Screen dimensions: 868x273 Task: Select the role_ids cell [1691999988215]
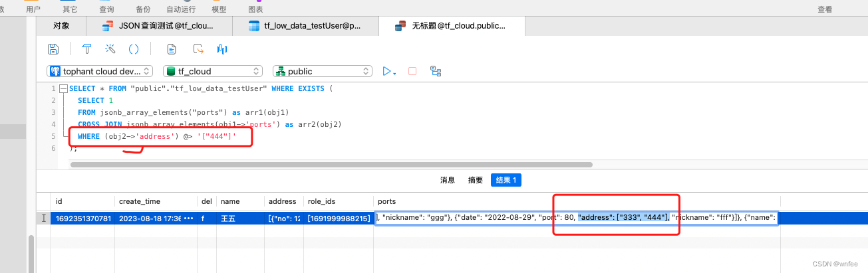coord(339,218)
